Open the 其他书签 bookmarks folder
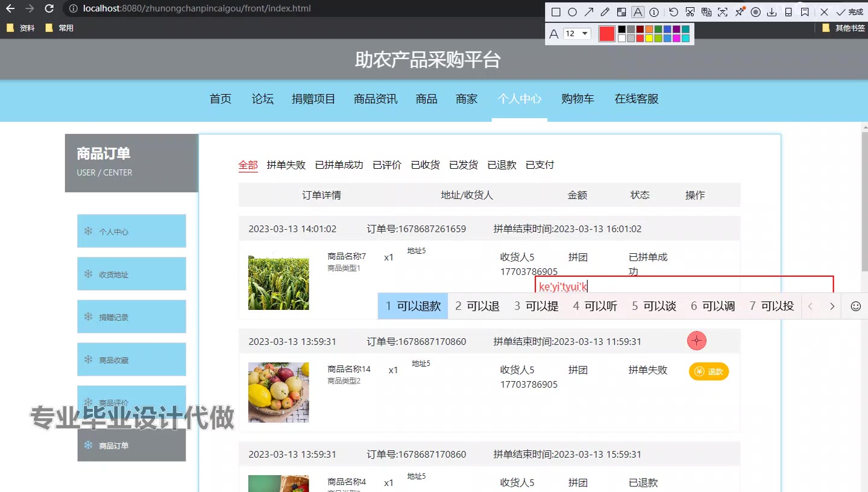 click(x=844, y=28)
